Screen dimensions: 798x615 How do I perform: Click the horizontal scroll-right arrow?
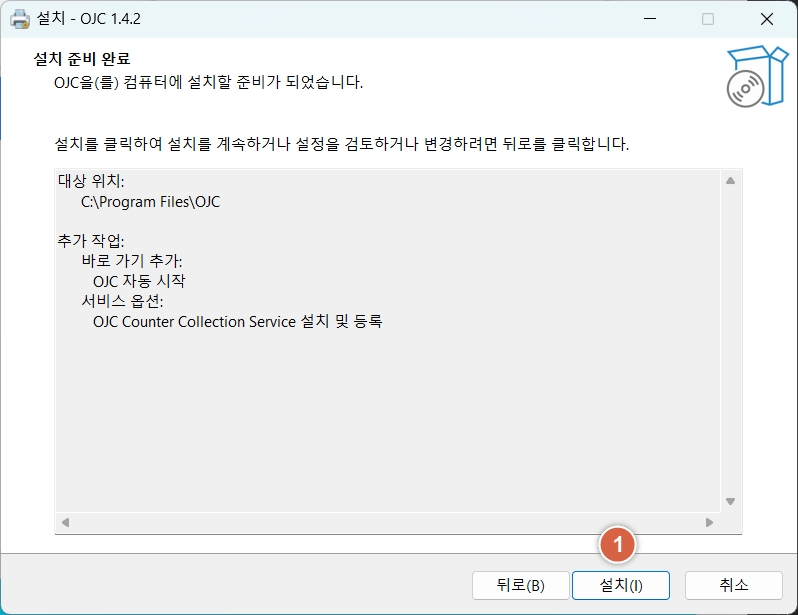pyautogui.click(x=709, y=522)
